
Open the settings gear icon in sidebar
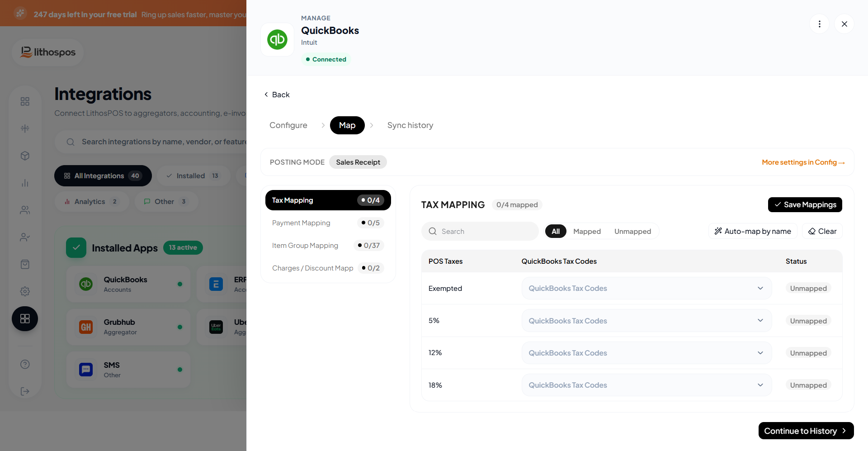tap(25, 291)
